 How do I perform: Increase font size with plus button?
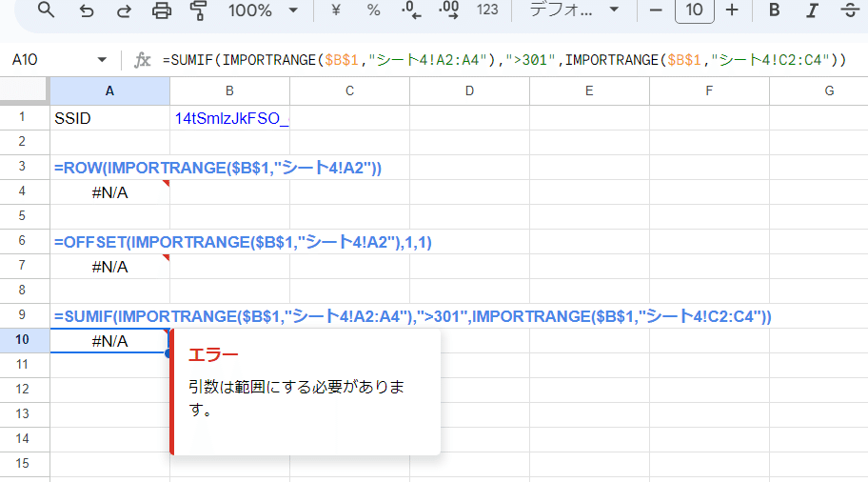(732, 10)
